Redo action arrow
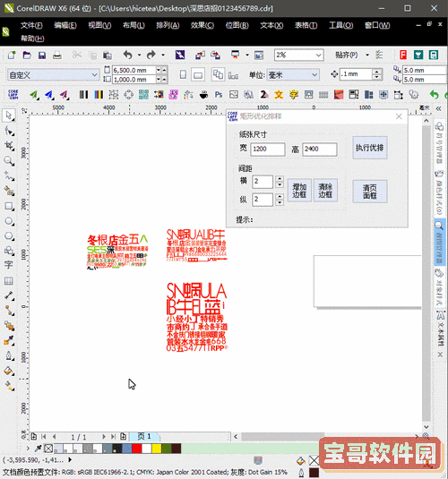Viewport: 448px width, 479px height. 151,55
